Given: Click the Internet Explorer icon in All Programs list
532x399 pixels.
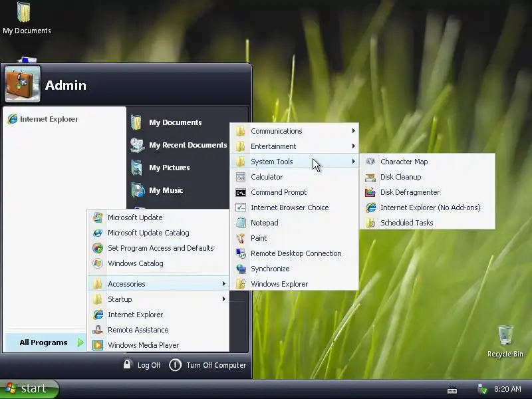Looking at the screenshot, I should point(98,315).
